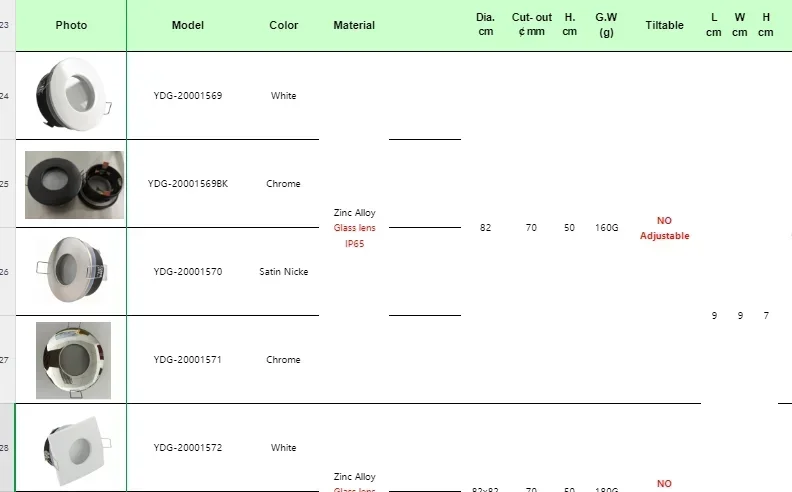
Task: Select cell containing YDG-20001569
Action: (x=187, y=95)
